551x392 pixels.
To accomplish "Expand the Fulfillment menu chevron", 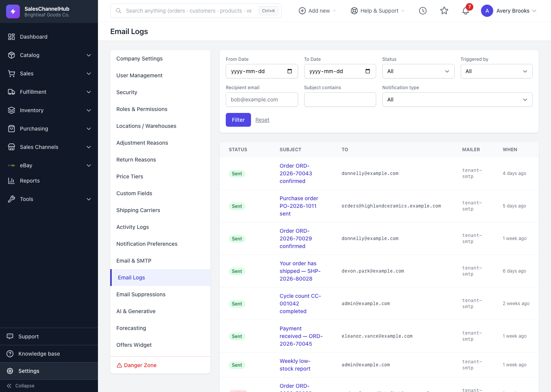I will click(89, 92).
